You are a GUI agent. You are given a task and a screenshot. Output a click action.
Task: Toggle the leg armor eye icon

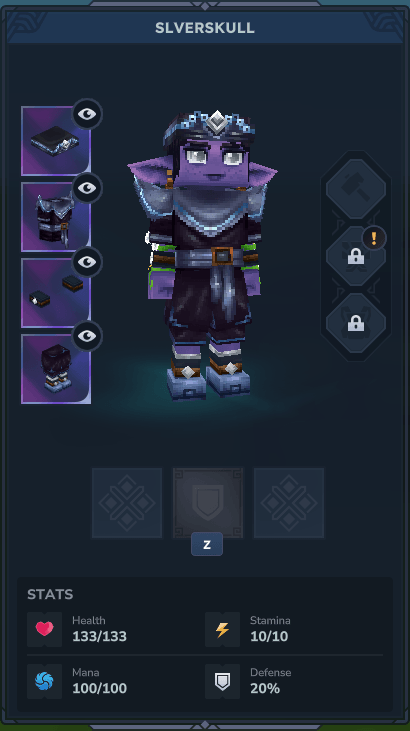(x=87, y=336)
